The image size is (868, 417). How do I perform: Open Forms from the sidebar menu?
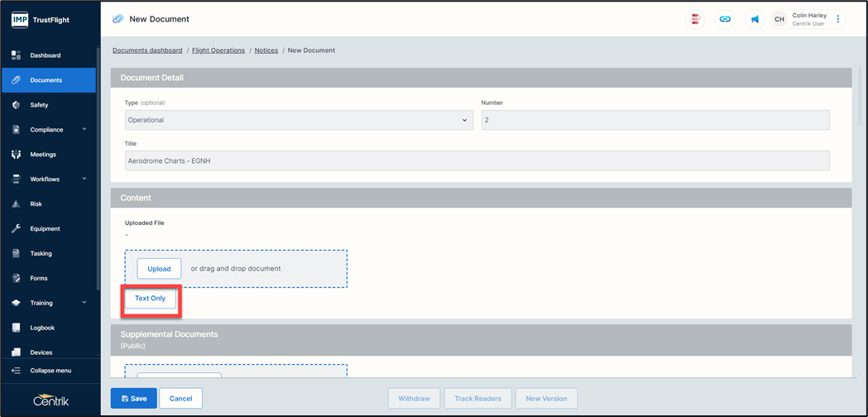39,278
